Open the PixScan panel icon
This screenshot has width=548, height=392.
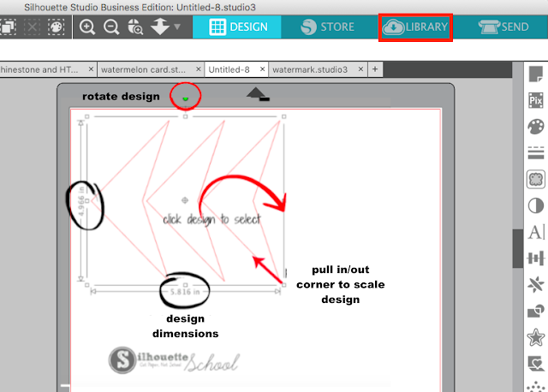pyautogui.click(x=536, y=101)
